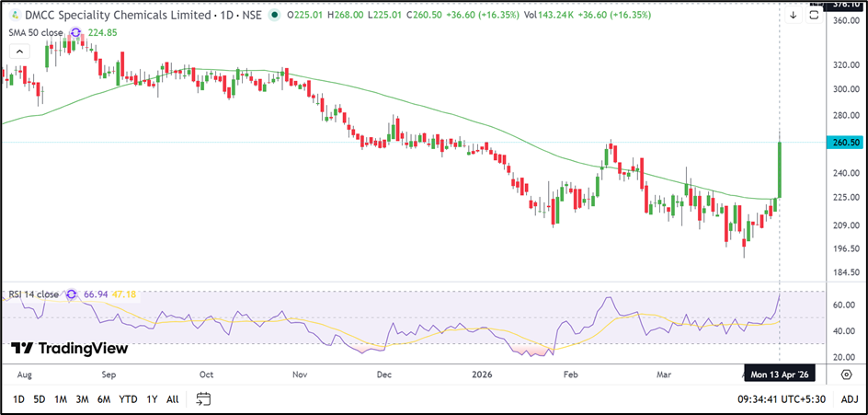The image size is (868, 415).
Task: Open the go-to-date calendar icon
Action: (203, 398)
